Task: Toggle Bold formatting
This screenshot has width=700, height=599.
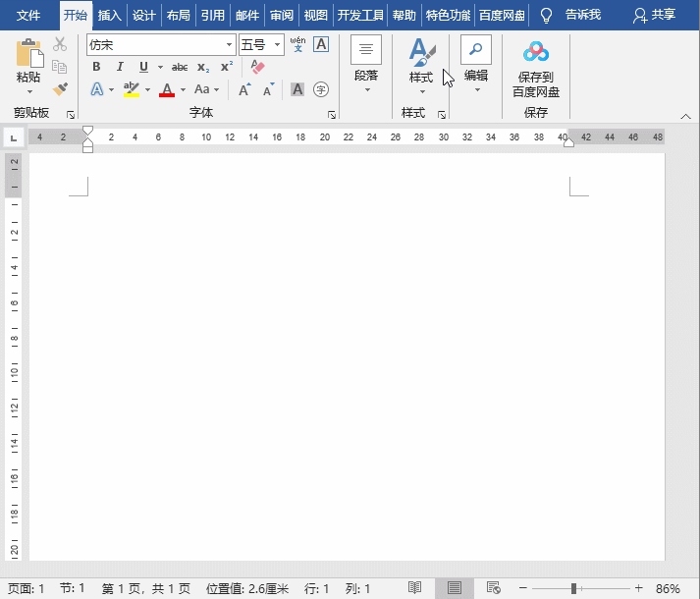Action: point(96,67)
